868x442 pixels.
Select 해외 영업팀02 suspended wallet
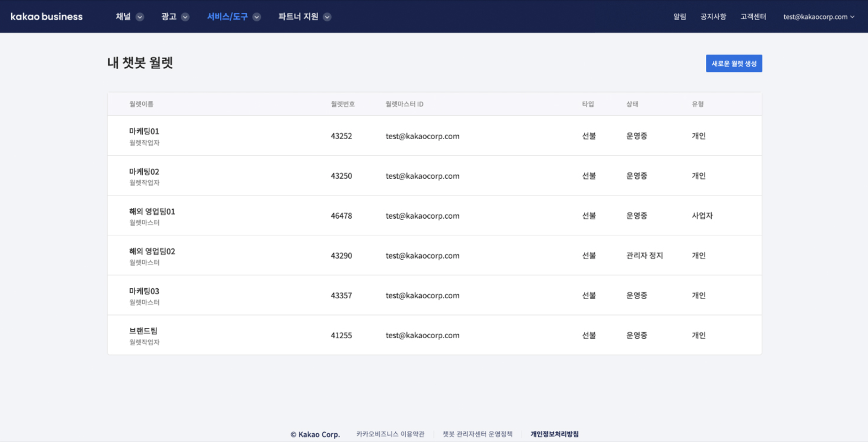point(152,252)
